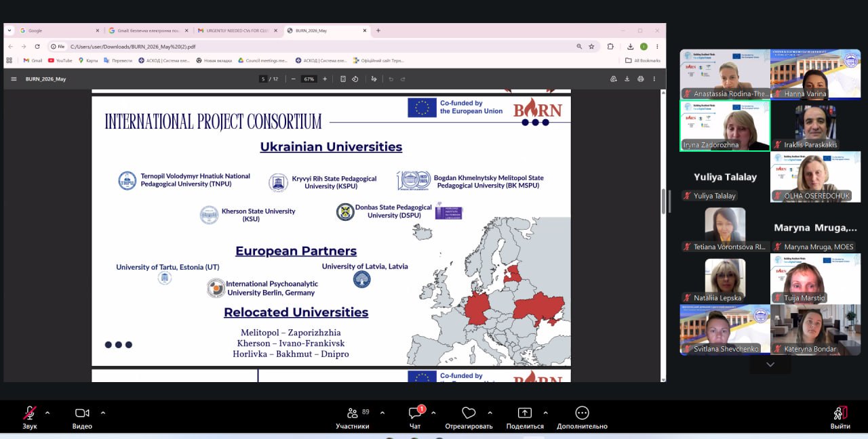
Task: Open the Перевести bookmark
Action: pyautogui.click(x=118, y=60)
